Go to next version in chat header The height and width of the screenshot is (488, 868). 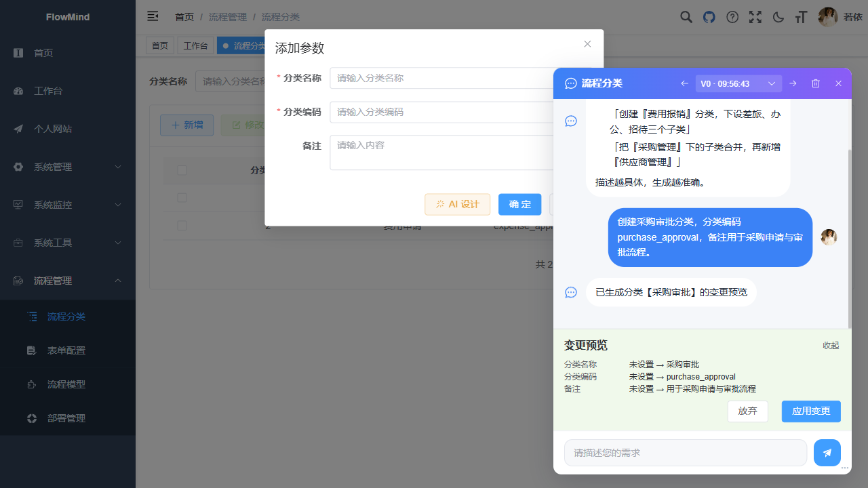pyautogui.click(x=793, y=83)
